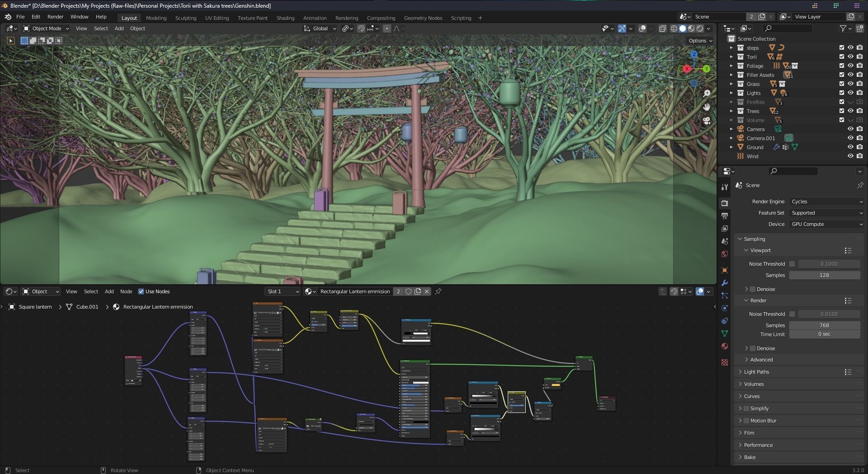Open the Modifier properties wrench icon

725,283
